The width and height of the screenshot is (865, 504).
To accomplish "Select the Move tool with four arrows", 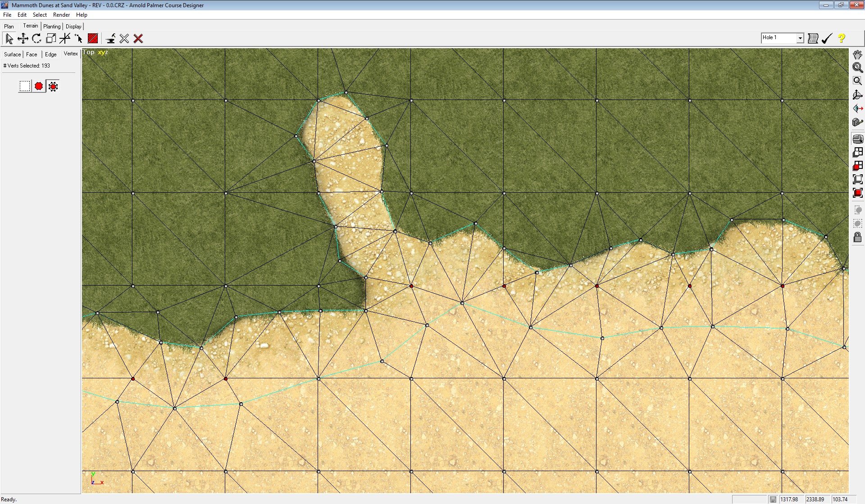I will tap(23, 39).
